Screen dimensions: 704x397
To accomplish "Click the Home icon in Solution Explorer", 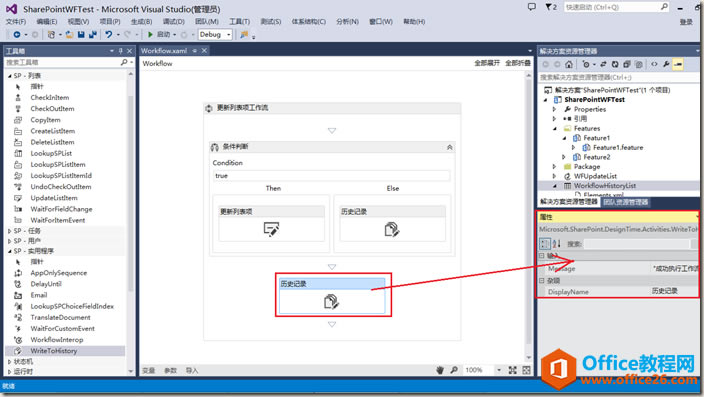I will pos(569,64).
